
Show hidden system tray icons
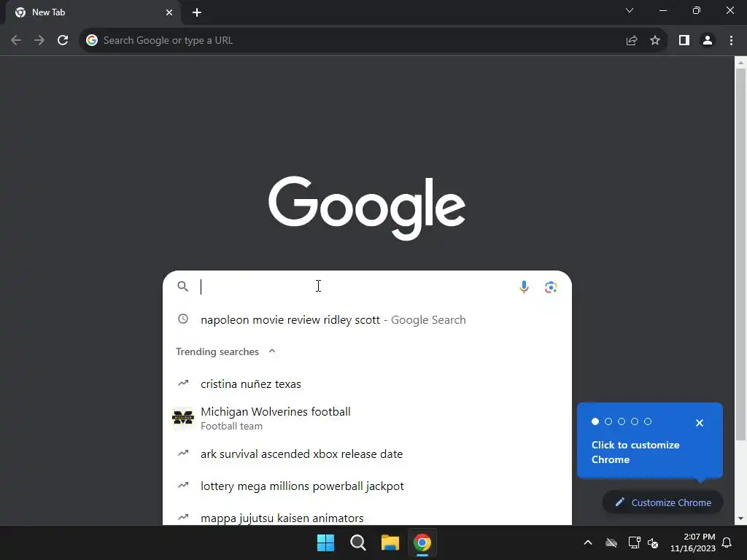point(588,542)
